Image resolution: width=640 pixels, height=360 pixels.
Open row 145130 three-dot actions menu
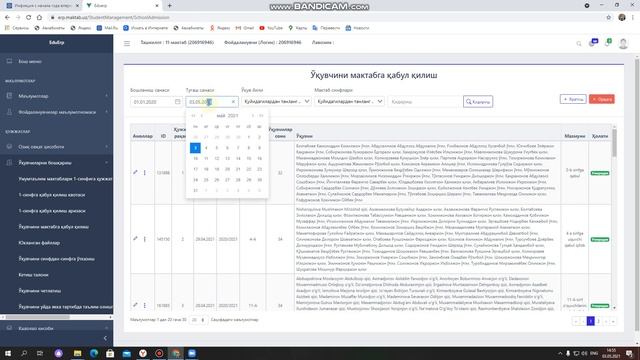[x=144, y=239]
